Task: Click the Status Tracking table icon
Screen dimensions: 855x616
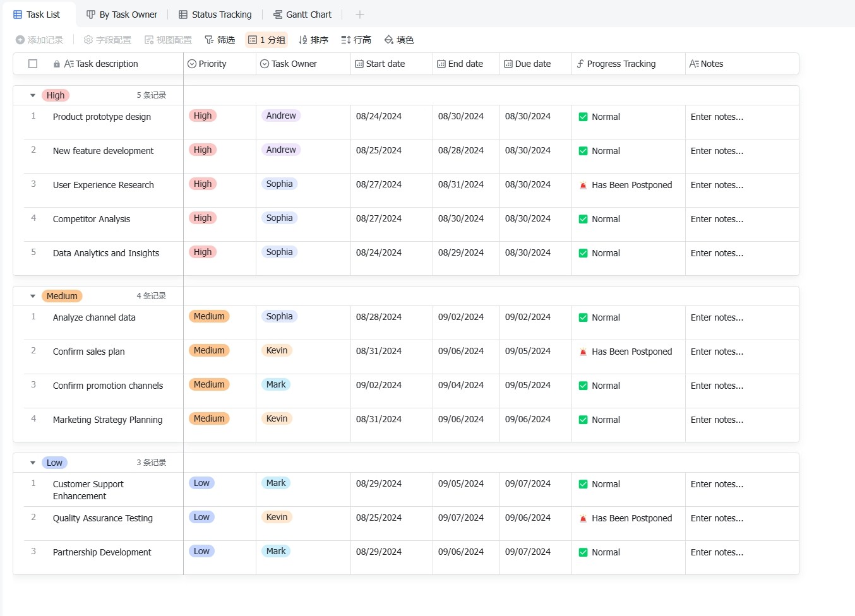Action: [183, 15]
